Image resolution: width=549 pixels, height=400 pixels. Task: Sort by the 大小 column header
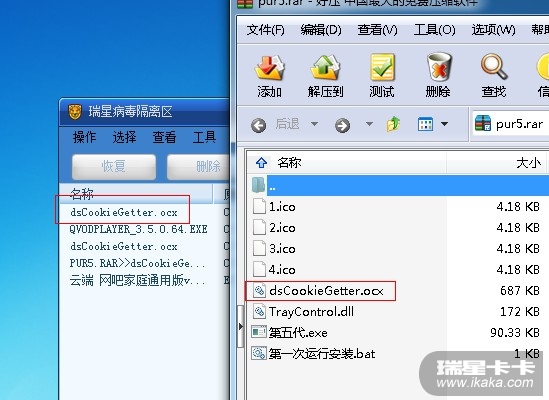pyautogui.click(x=498, y=163)
